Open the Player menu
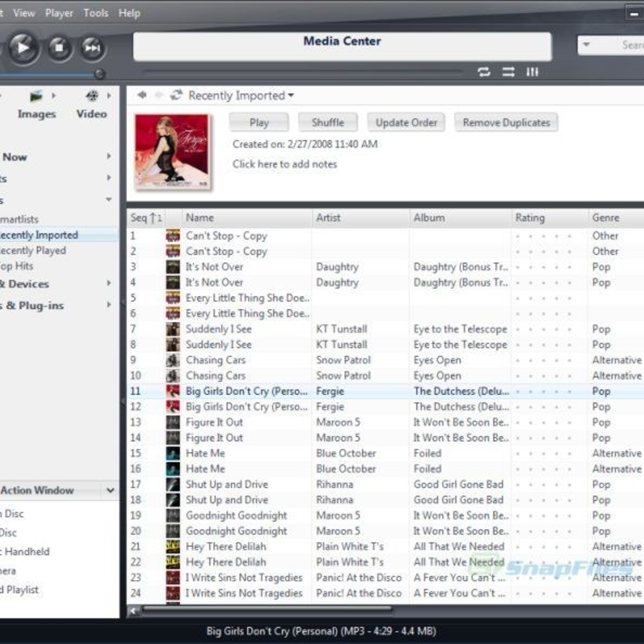The height and width of the screenshot is (644, 644). [59, 13]
